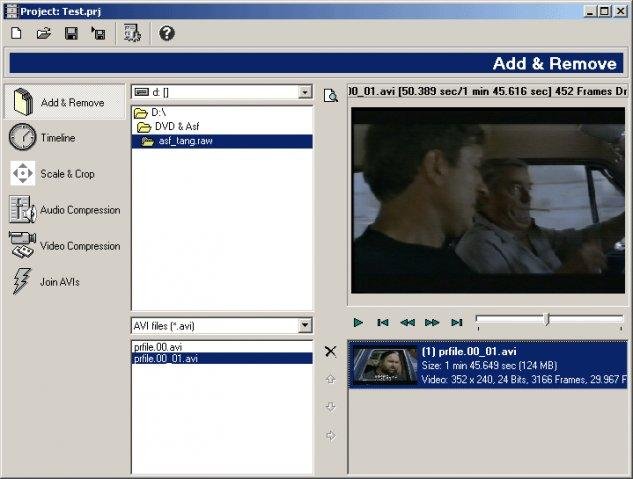Click the prfile.00_01.avi clip thumbnail
This screenshot has width=633, height=479.
[x=385, y=365]
